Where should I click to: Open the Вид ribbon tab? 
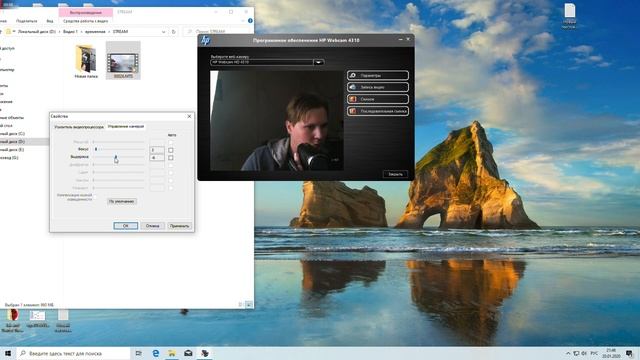(50, 21)
